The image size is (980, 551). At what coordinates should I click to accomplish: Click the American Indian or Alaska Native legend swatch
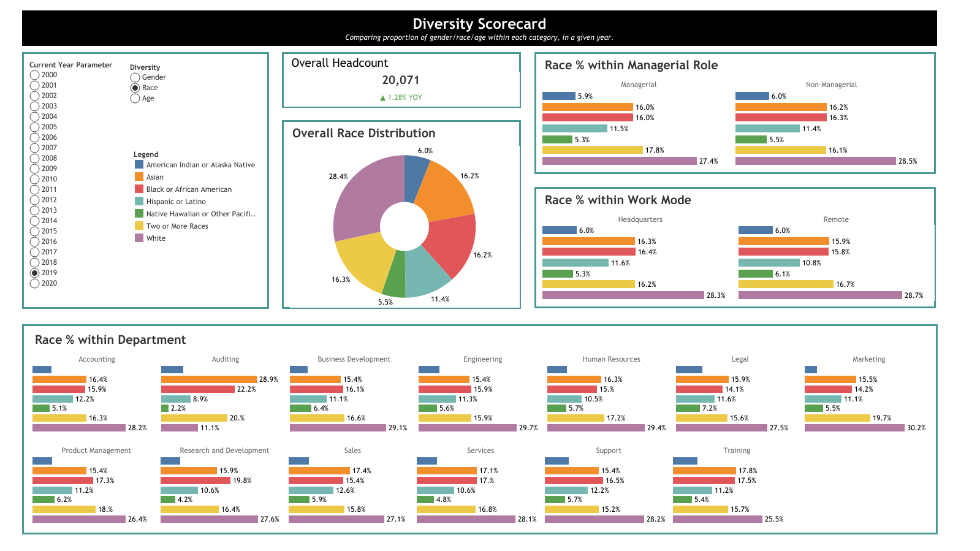(139, 164)
